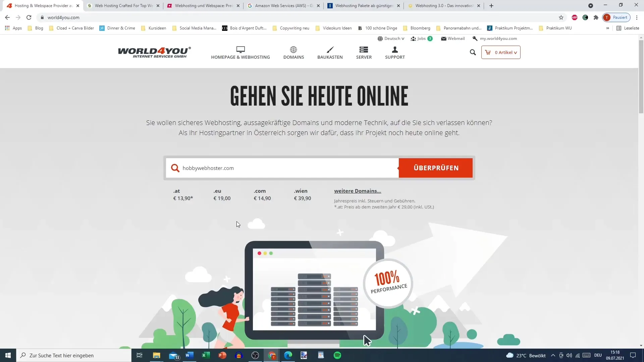Click the ÜBERPRÜFEN button
The height and width of the screenshot is (362, 644).
point(436,168)
